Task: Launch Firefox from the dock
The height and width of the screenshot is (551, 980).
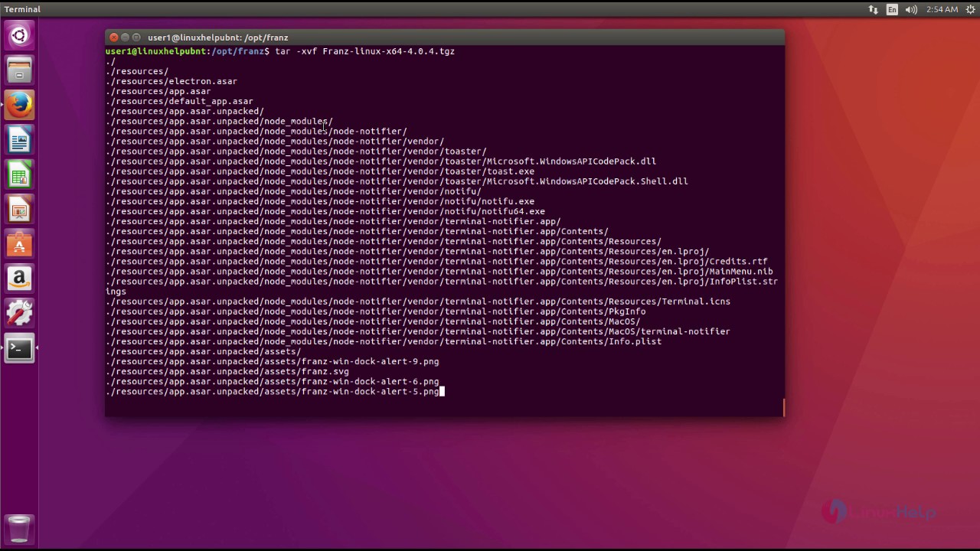Action: tap(19, 106)
